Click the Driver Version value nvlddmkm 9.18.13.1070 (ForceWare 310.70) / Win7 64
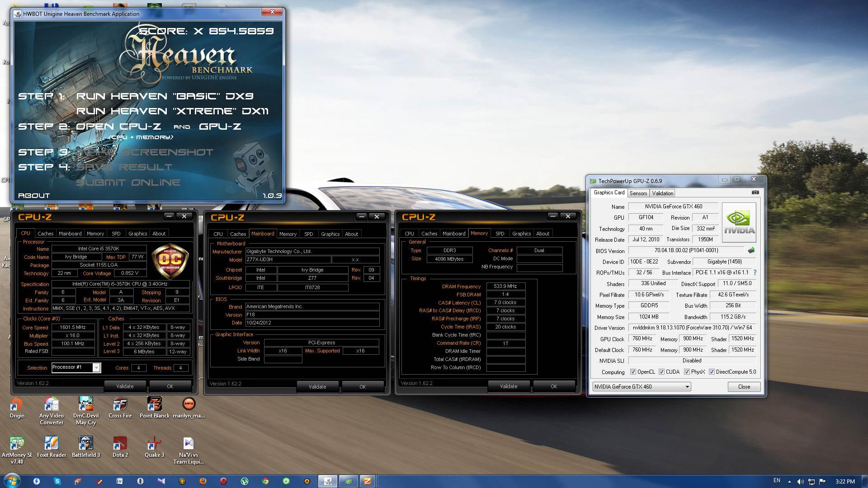Viewport: 868px width, 488px height. point(692,328)
